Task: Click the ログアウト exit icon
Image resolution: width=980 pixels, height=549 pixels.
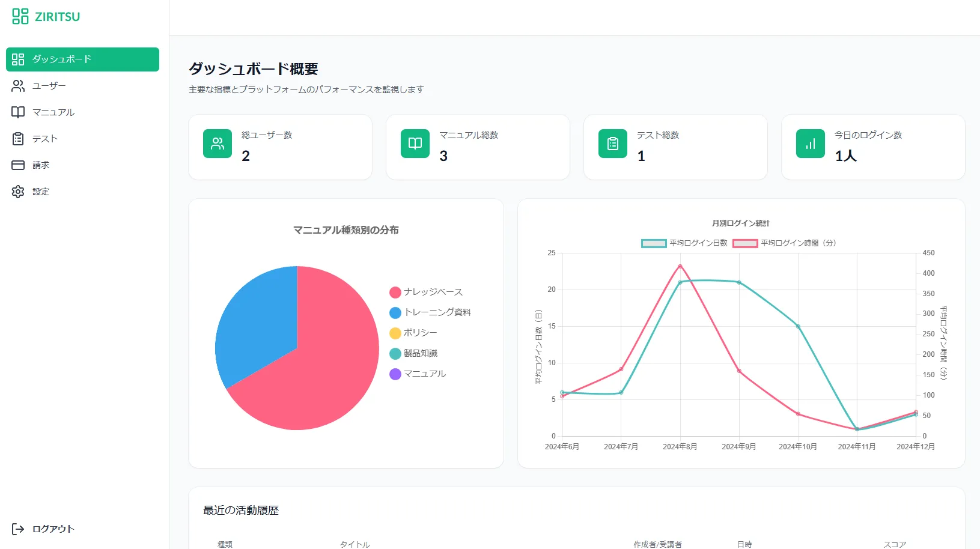Action: 18,529
